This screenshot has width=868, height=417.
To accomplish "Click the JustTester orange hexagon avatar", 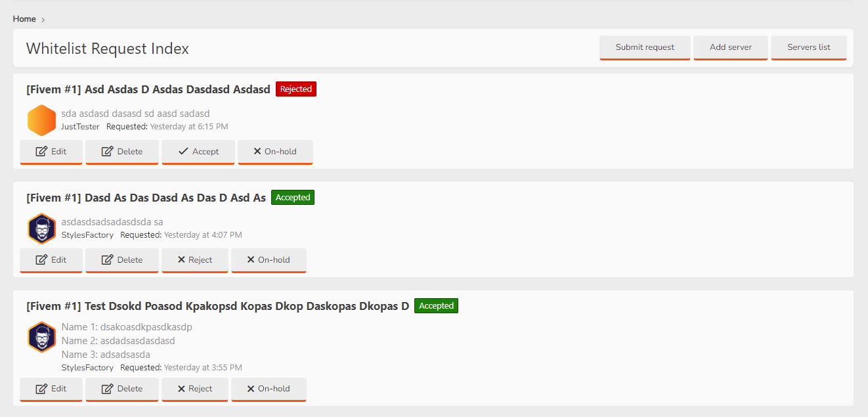I will [x=41, y=120].
